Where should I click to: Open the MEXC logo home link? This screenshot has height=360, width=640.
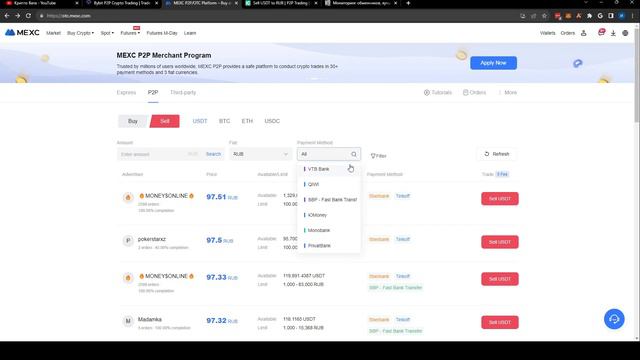point(22,33)
